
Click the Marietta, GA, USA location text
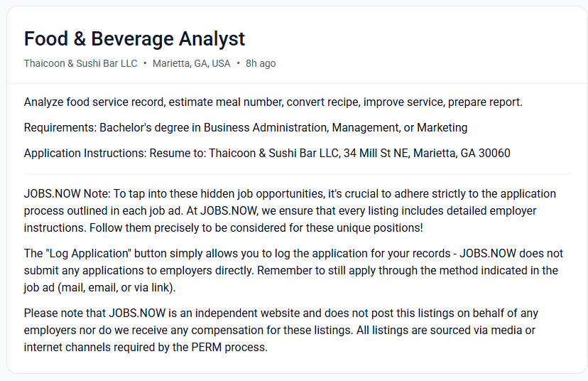(x=191, y=63)
